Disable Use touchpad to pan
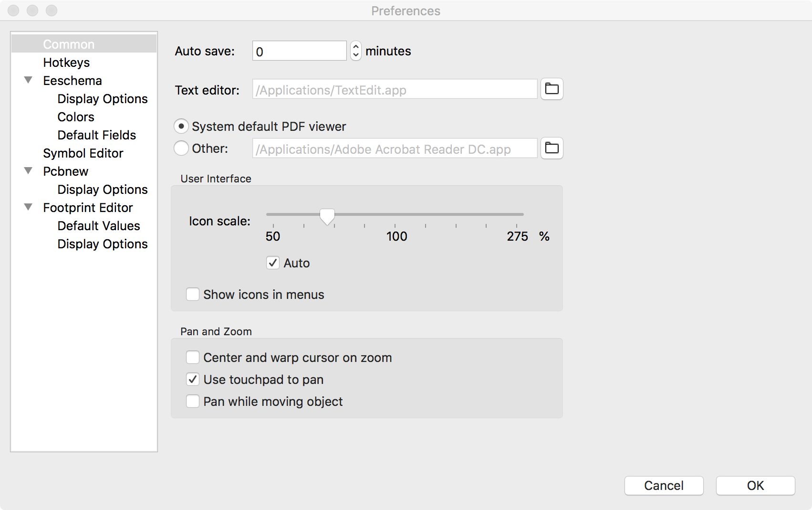812x510 pixels. pyautogui.click(x=193, y=380)
